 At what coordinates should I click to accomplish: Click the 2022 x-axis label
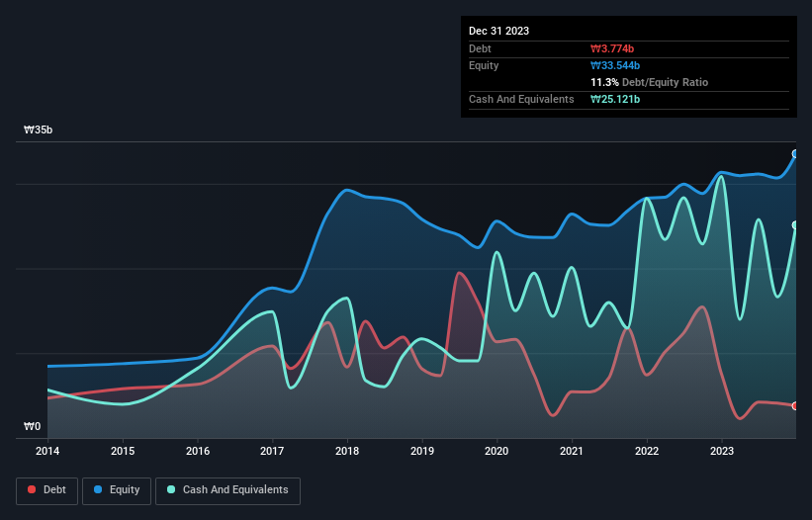point(647,451)
